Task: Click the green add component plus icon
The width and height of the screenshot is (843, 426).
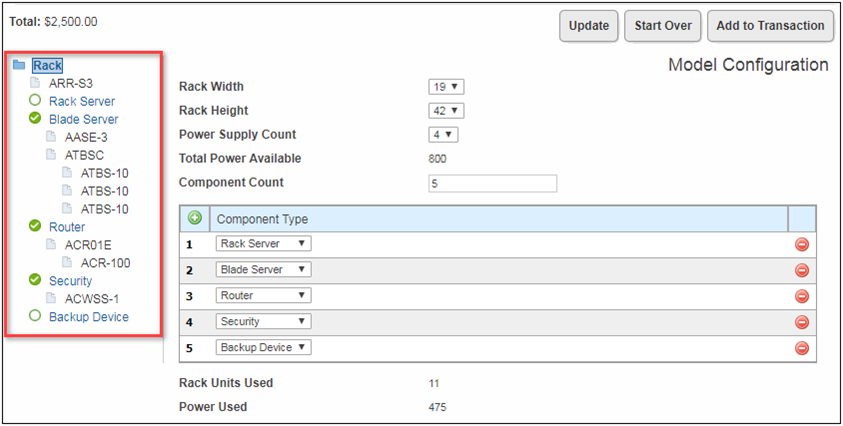Action: [196, 218]
